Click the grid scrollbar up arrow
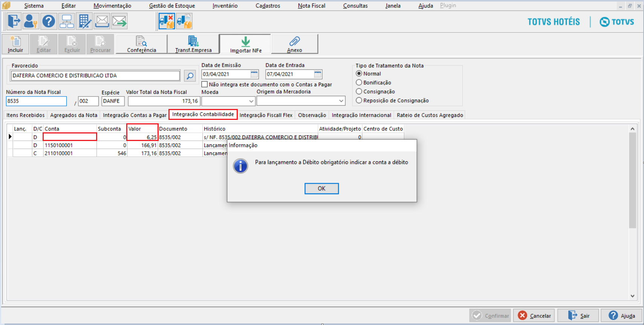644x325 pixels. [632, 129]
